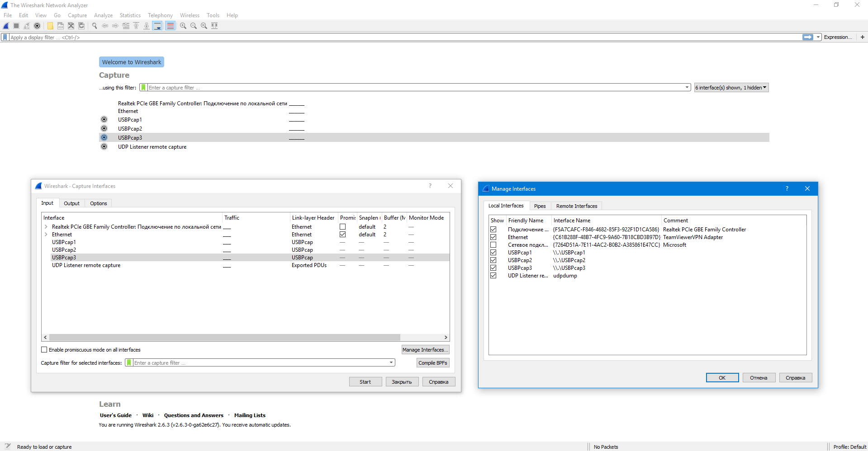Click the restart current capture icon
Image resolution: width=868 pixels, height=451 pixels.
coord(27,26)
